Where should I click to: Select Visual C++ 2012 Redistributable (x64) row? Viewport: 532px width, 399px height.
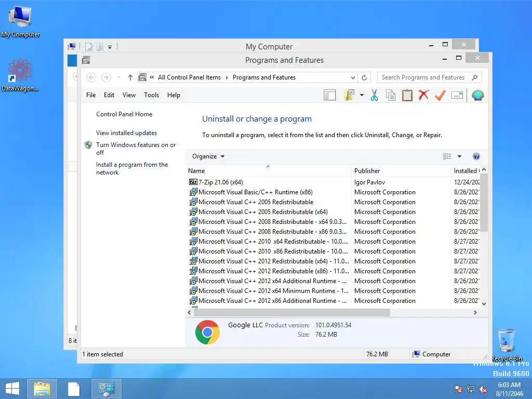tap(274, 261)
